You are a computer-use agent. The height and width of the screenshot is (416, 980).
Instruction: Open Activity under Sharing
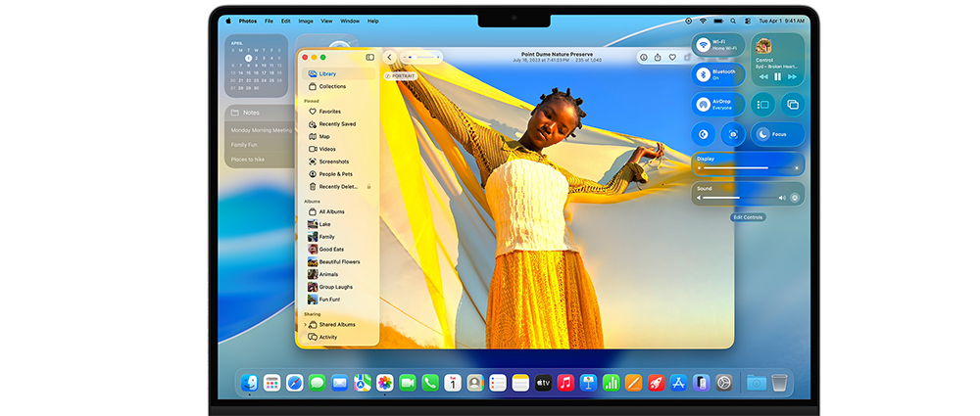point(339,337)
